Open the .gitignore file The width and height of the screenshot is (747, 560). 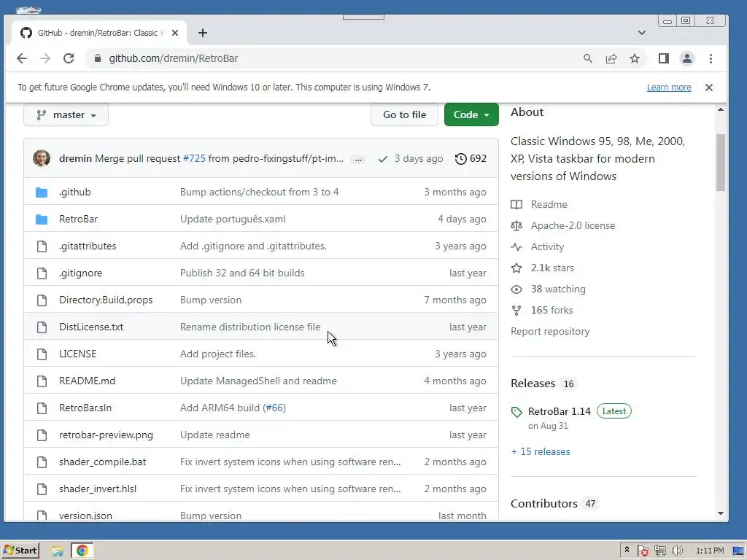[80, 273]
